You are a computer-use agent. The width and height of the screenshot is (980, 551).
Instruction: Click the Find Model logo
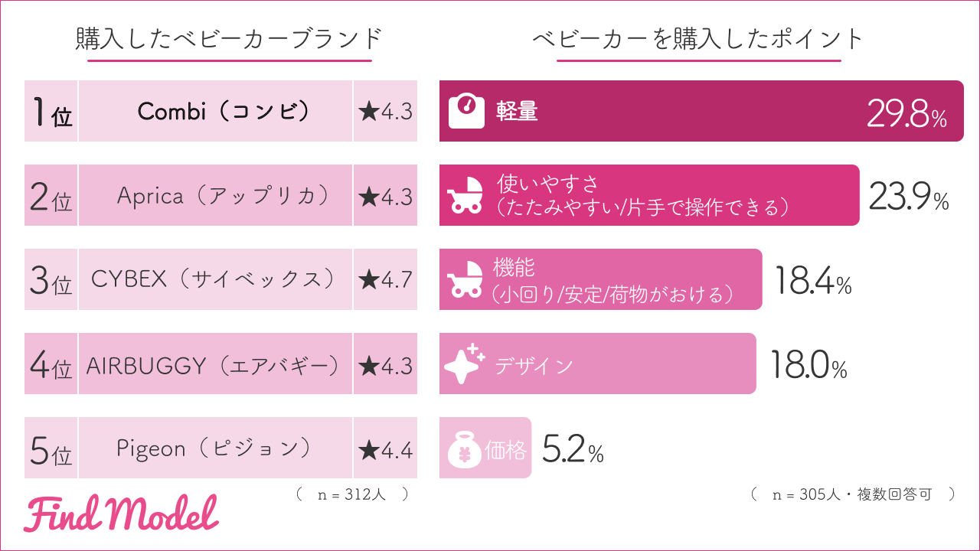(x=121, y=514)
